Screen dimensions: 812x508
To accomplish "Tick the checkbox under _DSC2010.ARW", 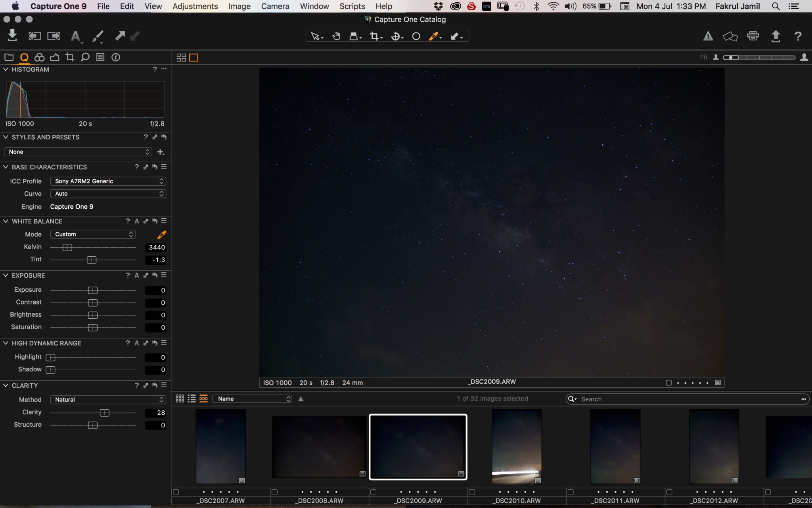I will (x=472, y=492).
